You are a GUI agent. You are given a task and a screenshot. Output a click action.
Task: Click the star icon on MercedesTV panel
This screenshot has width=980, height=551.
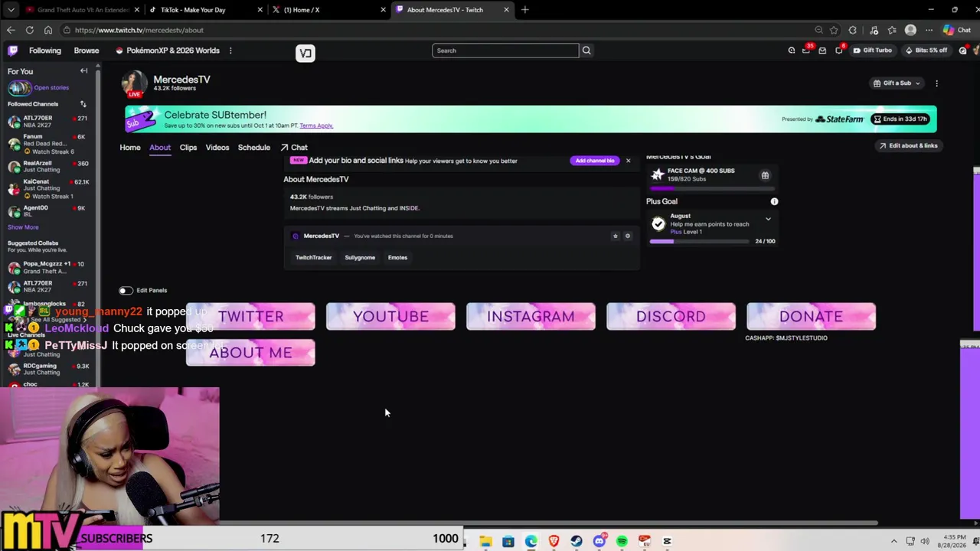615,236
